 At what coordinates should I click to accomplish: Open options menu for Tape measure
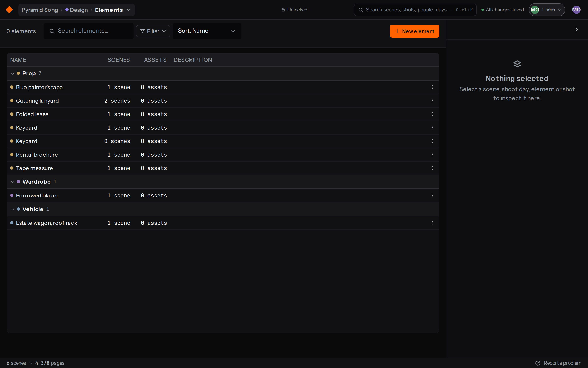[x=432, y=168]
